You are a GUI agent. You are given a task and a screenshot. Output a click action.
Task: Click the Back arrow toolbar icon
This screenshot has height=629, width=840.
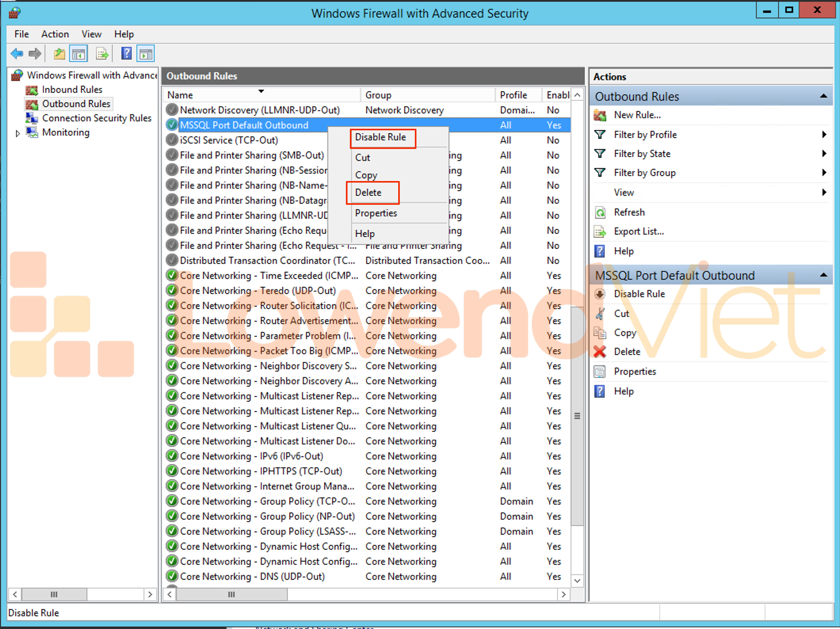[17, 53]
